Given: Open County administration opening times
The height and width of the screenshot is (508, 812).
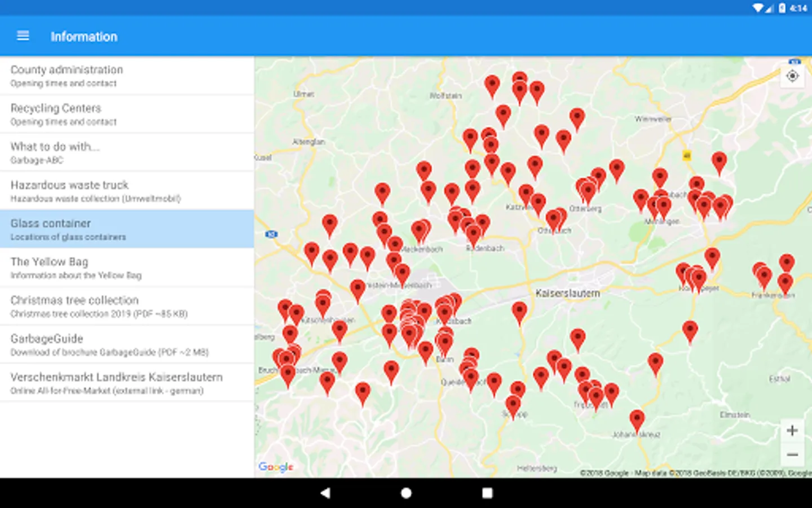Looking at the screenshot, I should tap(127, 76).
